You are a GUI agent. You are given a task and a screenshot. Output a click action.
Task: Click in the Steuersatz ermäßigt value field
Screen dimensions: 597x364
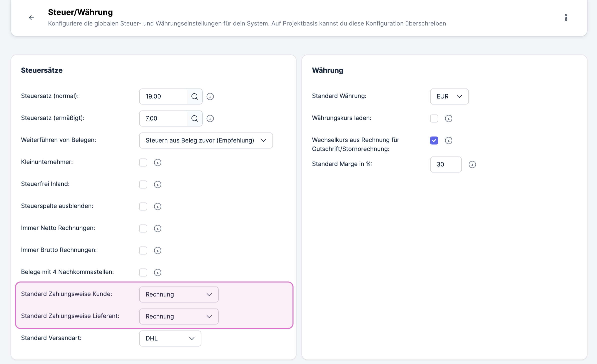pyautogui.click(x=163, y=118)
